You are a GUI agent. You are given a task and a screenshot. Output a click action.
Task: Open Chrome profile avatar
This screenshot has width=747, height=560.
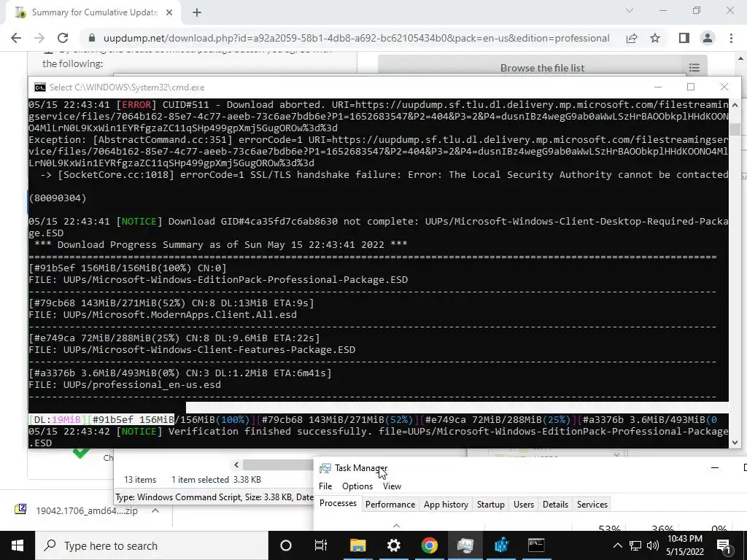708,38
